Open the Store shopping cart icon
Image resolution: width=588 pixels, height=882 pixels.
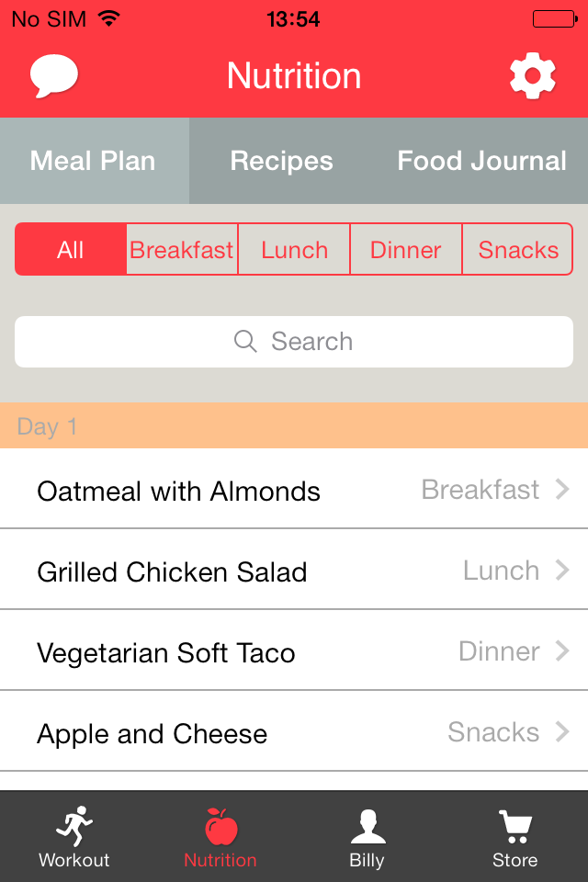click(514, 826)
